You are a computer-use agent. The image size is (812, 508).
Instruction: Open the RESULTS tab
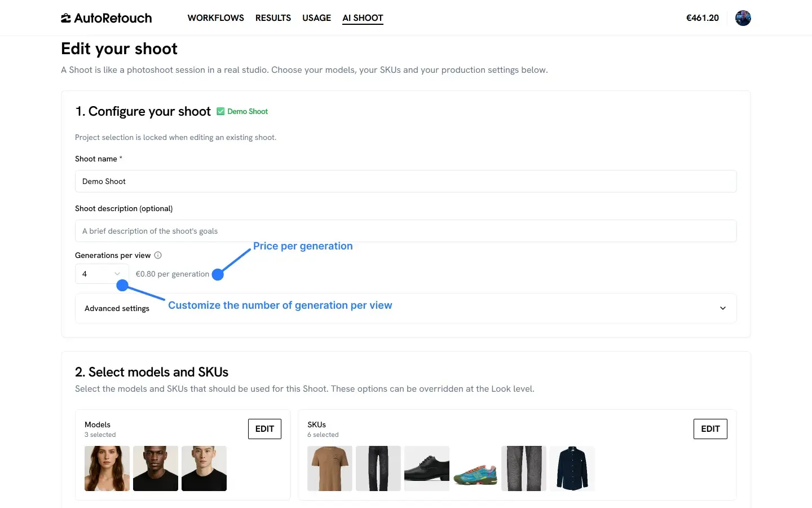[x=273, y=18]
